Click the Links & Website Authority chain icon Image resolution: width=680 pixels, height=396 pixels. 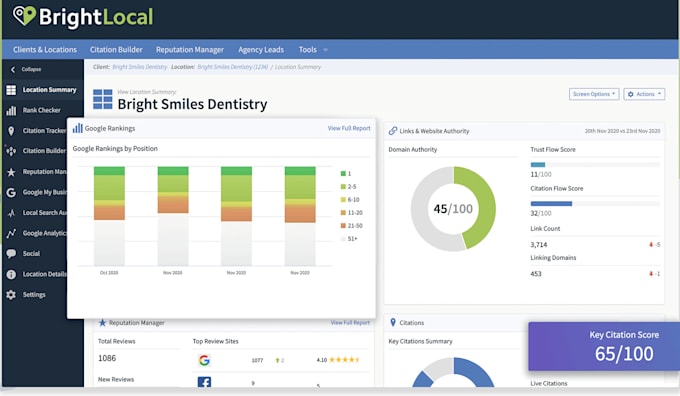(393, 131)
